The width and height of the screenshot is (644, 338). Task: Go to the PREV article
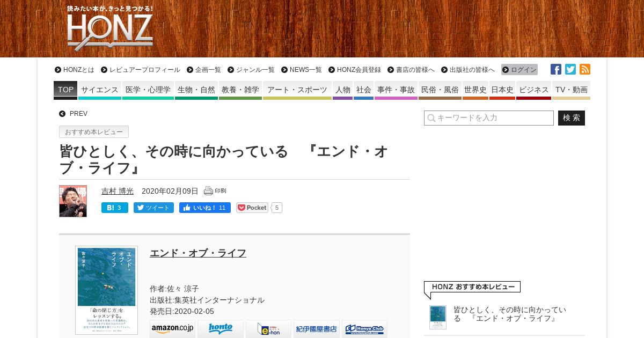74,114
